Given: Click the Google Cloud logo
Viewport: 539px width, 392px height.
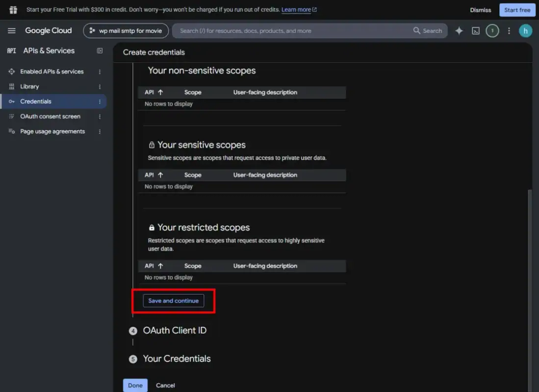Looking at the screenshot, I should 49,30.
